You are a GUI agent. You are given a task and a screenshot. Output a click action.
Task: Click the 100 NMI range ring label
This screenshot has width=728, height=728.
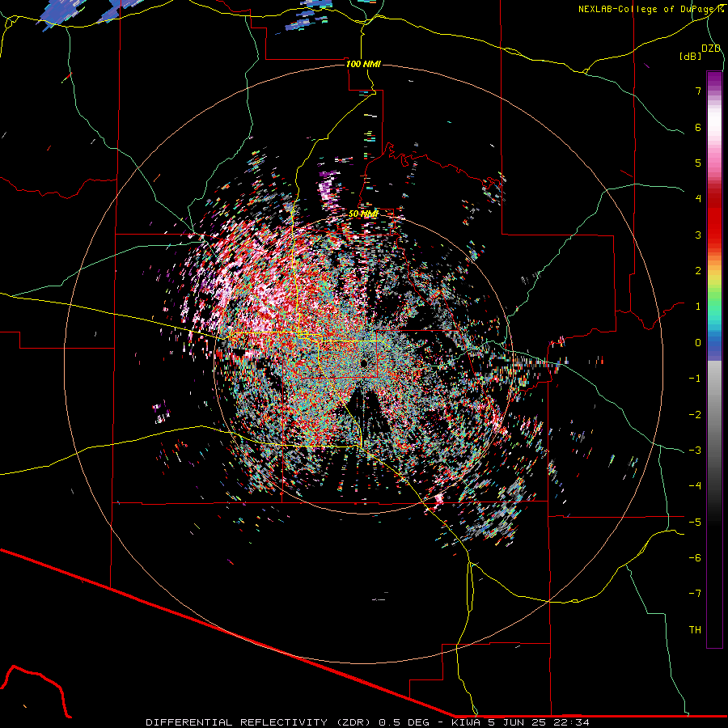[363, 64]
